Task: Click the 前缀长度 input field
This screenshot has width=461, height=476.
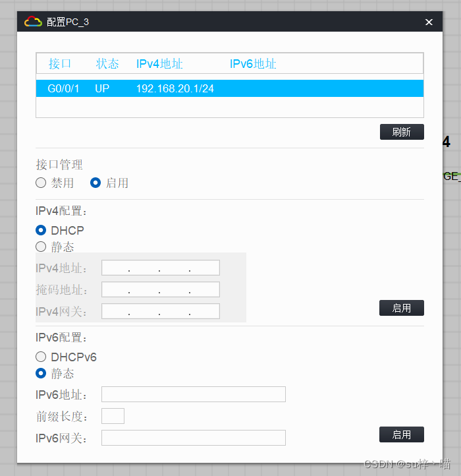Action: (113, 416)
